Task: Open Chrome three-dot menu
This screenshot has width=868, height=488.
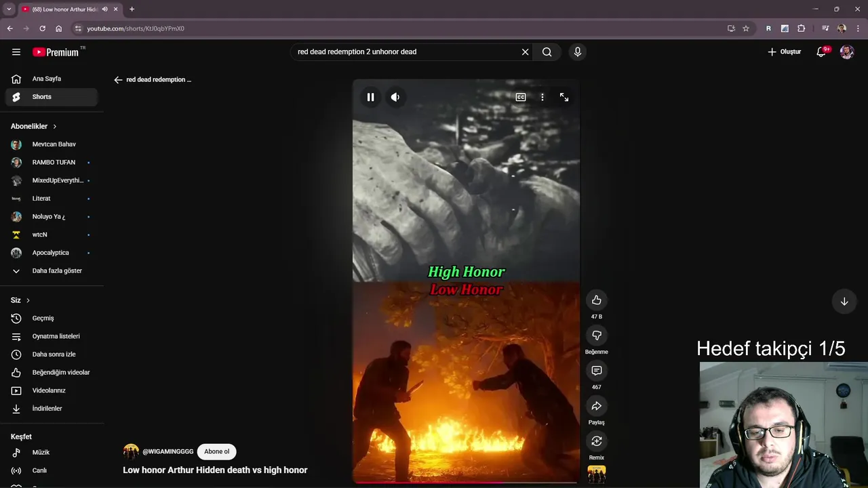Action: click(859, 28)
